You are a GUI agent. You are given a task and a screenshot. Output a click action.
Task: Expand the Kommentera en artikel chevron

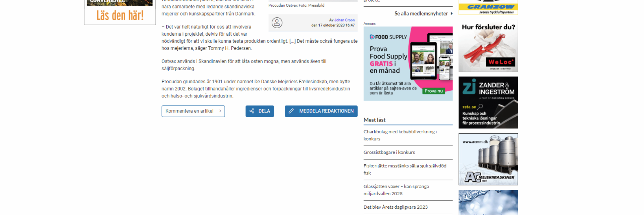[220, 111]
